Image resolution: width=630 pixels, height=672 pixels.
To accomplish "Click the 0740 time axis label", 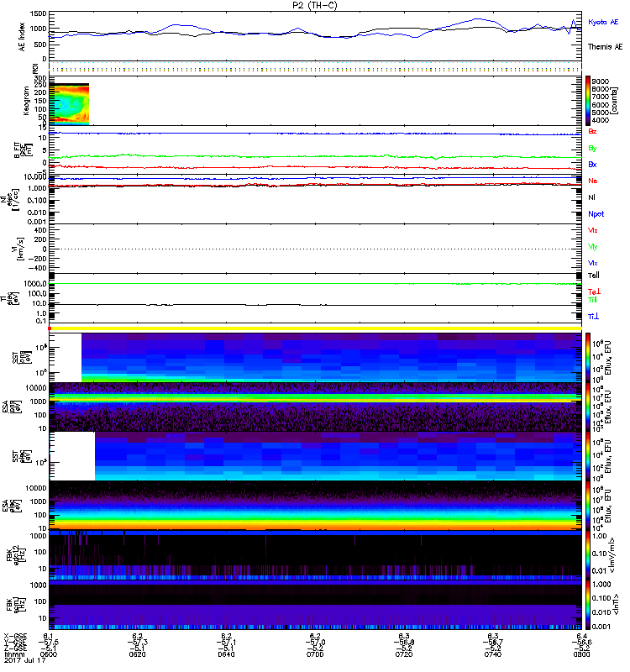I will (493, 654).
